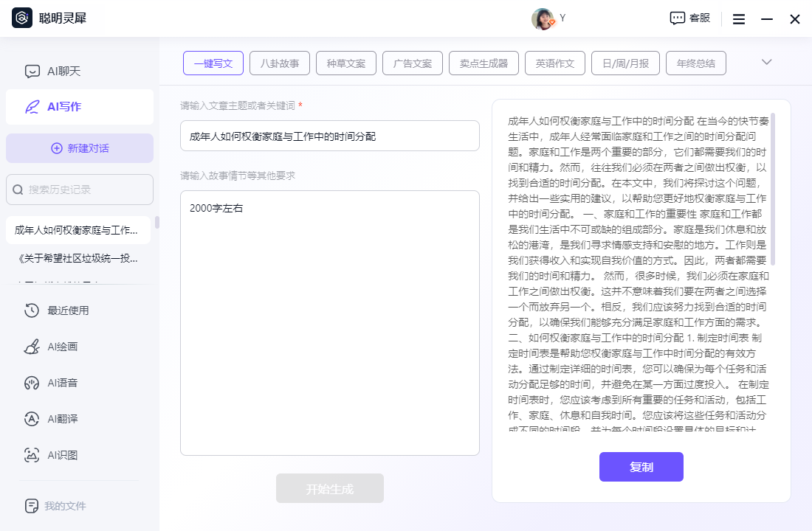Open AI绘画 from the sidebar
Screen dimensions: 812x531
coord(80,346)
